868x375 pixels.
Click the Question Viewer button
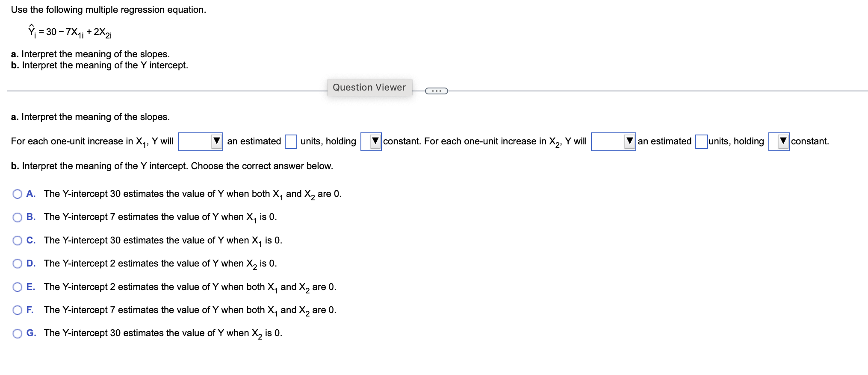pos(369,87)
